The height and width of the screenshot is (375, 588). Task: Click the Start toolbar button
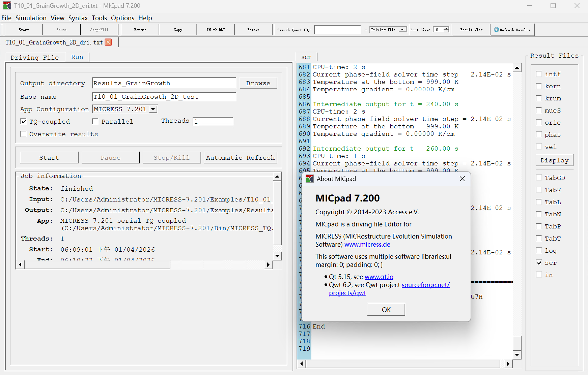[x=24, y=30]
